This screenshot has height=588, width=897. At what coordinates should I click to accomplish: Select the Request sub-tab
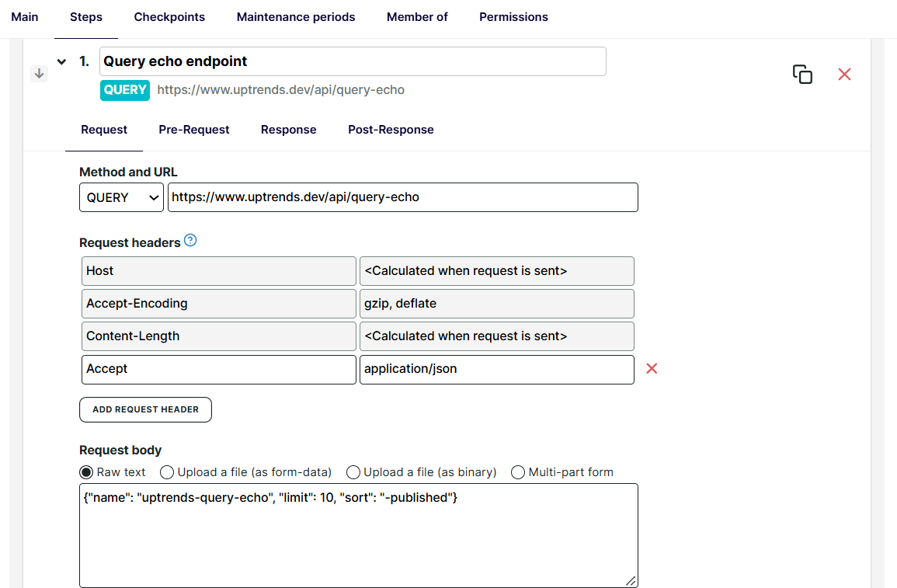104,130
